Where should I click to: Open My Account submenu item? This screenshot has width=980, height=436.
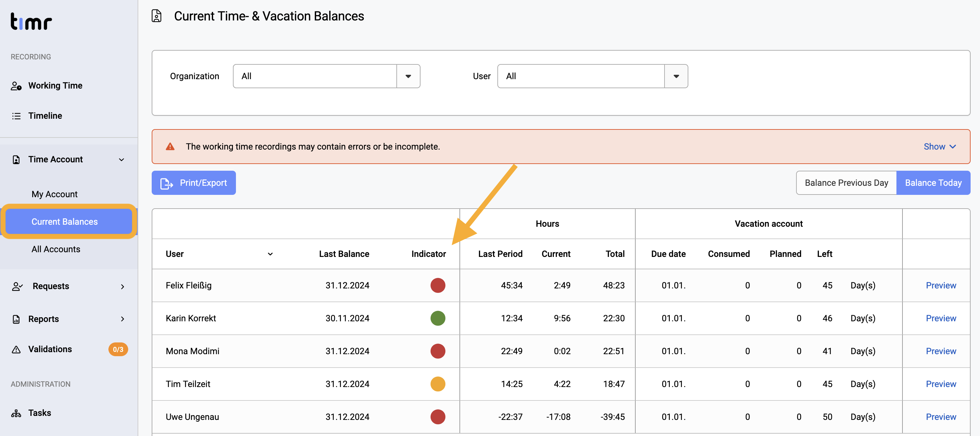click(x=54, y=194)
